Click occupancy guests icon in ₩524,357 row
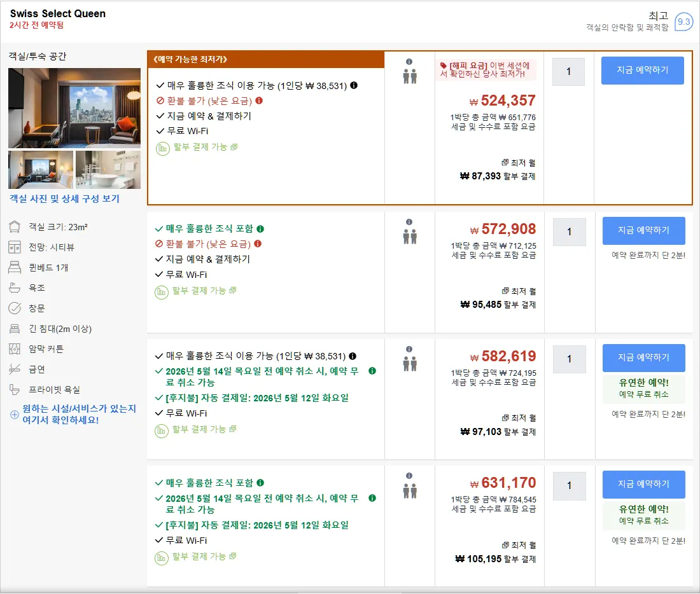Viewport: 700px width, 594px height. pyautogui.click(x=410, y=76)
